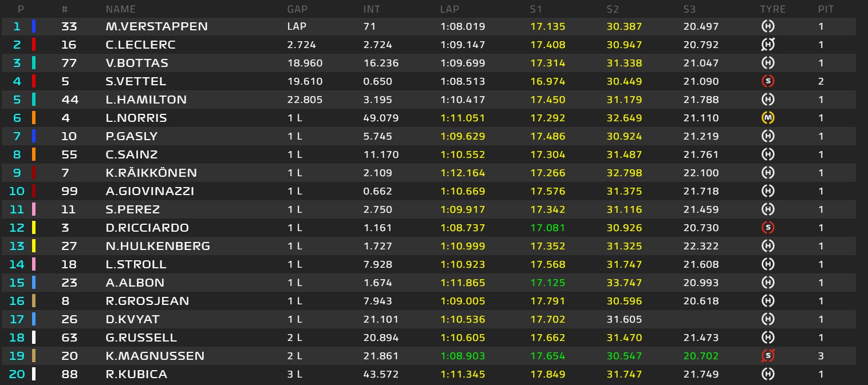868x385 pixels.
Task: Click Leclerc's used hard tyre icon
Action: (768, 45)
